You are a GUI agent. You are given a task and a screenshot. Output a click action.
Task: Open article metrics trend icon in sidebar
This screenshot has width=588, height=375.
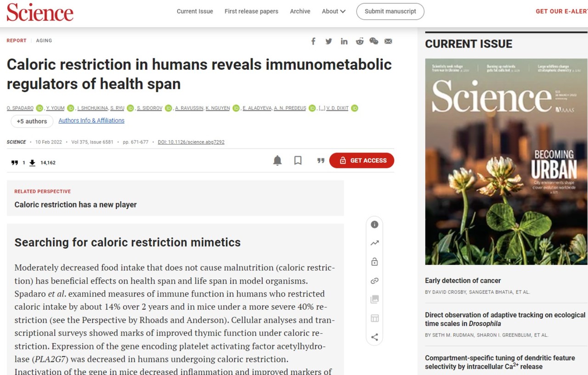click(374, 243)
